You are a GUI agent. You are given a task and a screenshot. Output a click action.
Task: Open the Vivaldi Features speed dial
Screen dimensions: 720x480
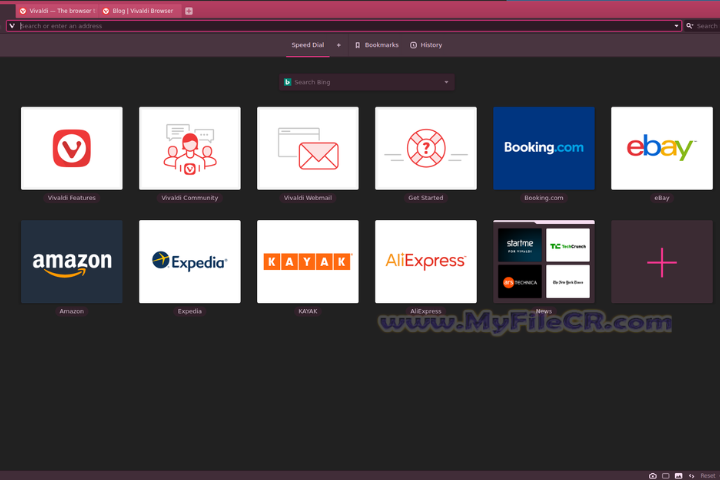[72, 148]
